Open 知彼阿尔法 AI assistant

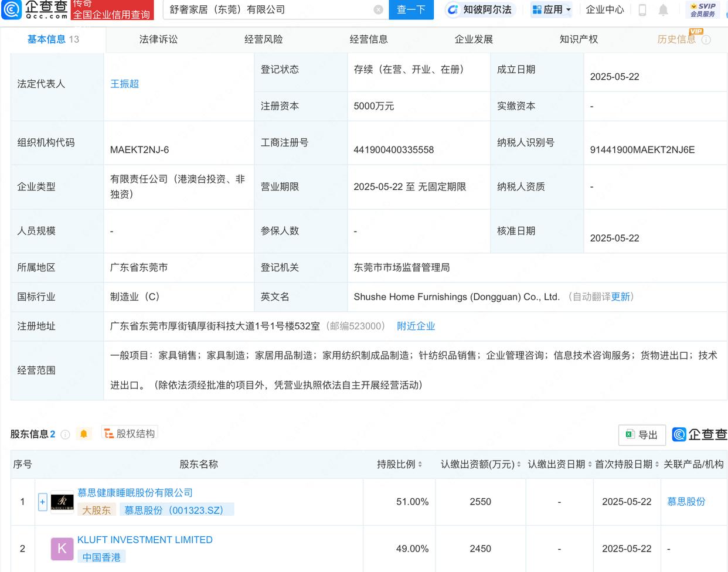479,10
